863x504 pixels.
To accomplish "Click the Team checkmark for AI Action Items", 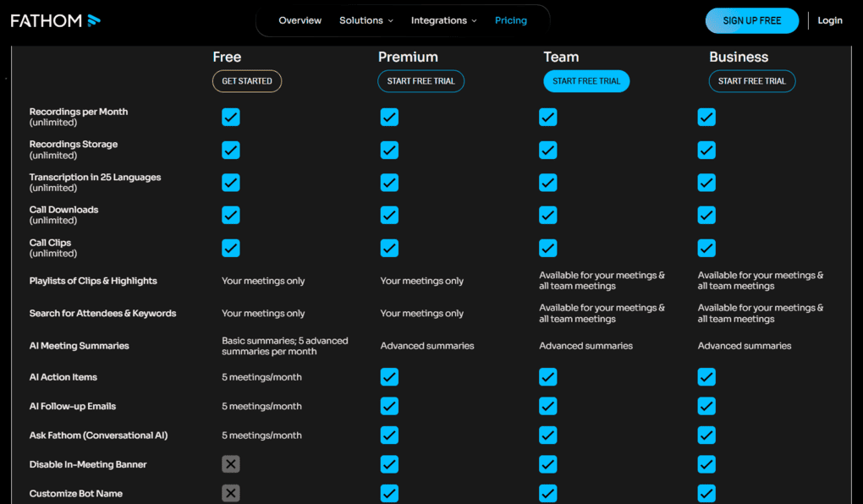I will coord(547,376).
